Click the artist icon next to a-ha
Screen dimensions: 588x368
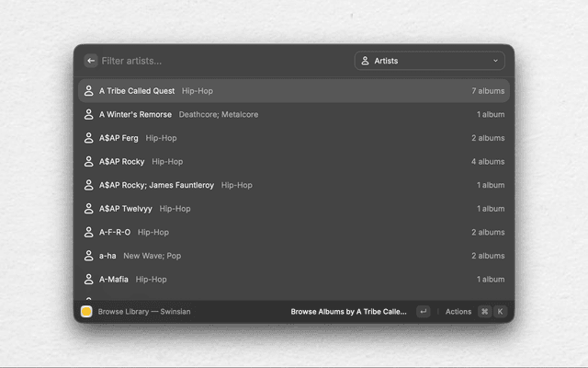pyautogui.click(x=88, y=256)
